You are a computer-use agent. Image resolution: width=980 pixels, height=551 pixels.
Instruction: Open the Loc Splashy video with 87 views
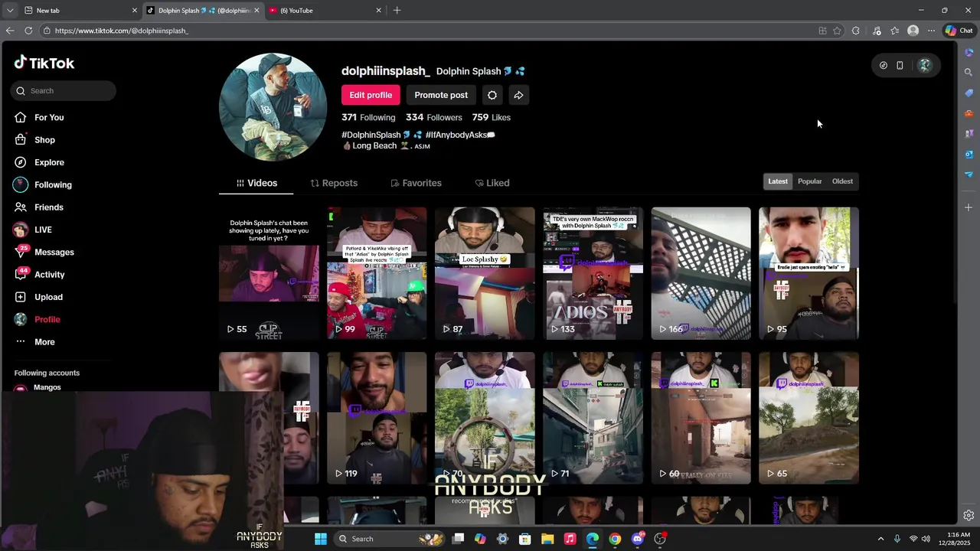[485, 273]
